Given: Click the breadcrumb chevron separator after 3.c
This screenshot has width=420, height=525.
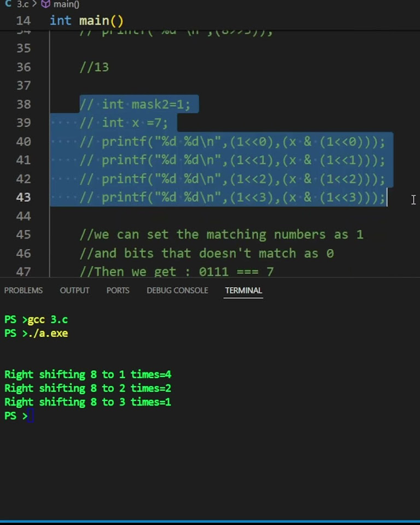Looking at the screenshot, I should (34, 4).
